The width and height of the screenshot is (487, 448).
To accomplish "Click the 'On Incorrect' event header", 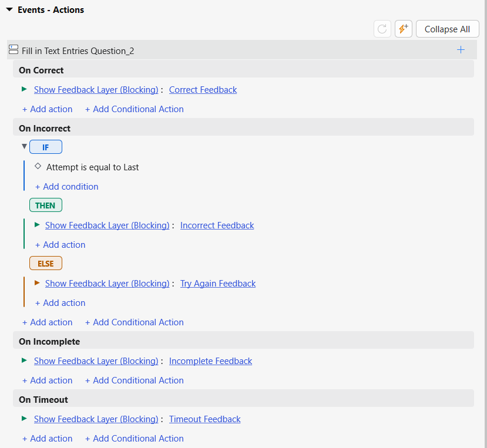I will pyautogui.click(x=243, y=127).
